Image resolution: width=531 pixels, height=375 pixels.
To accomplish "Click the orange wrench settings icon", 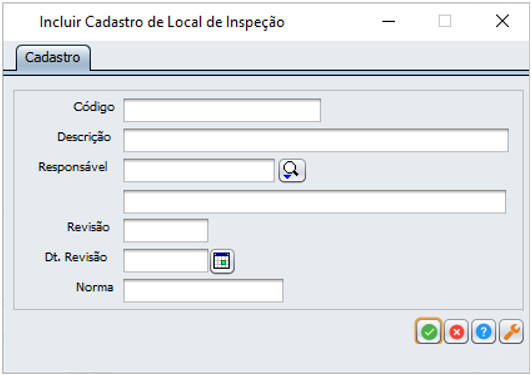I will tap(511, 331).
